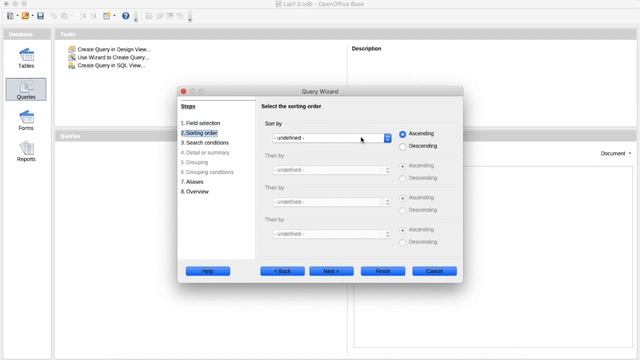The height and width of the screenshot is (360, 640).
Task: Click the New document toolbar icon
Action: pos(10,16)
